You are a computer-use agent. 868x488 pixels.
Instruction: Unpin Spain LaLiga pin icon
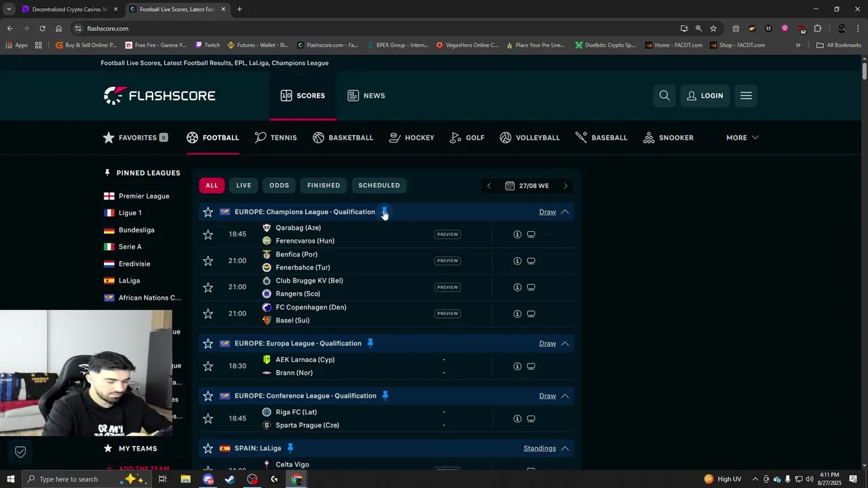pyautogui.click(x=290, y=448)
